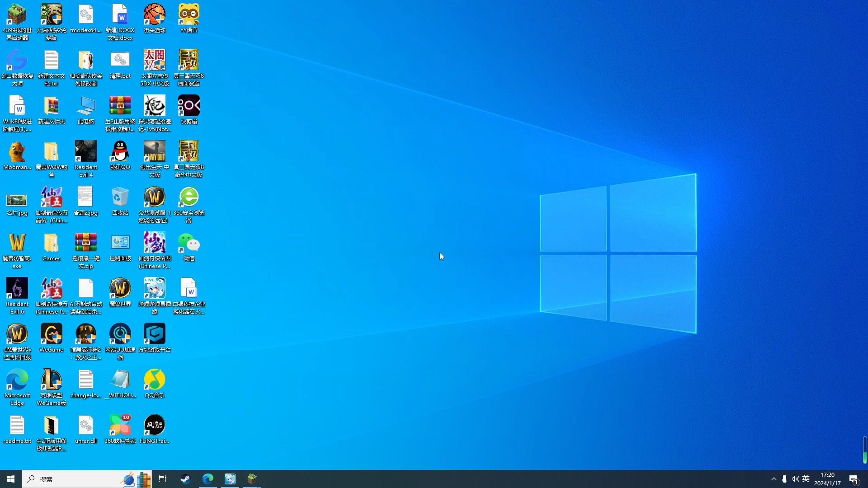Select the 答题2.jpg image file
868x488 pixels.
pos(86,201)
